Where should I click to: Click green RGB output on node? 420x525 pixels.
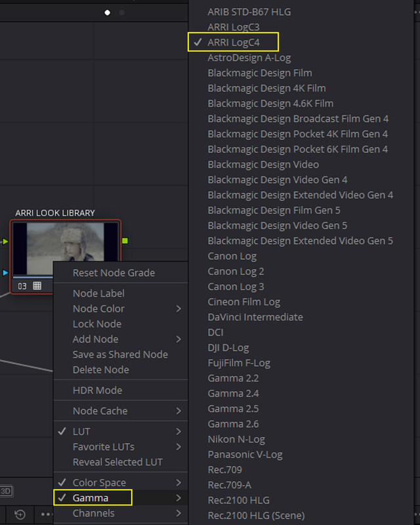tap(125, 241)
